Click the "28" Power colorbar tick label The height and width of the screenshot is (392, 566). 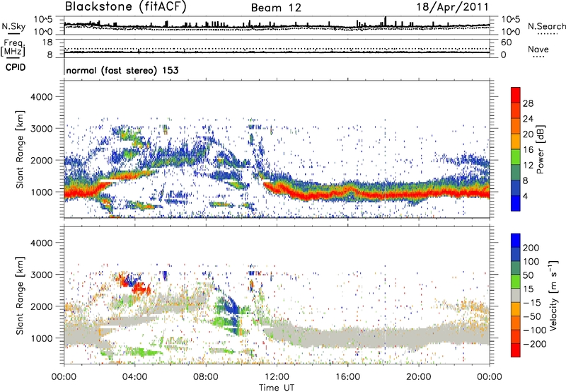[528, 103]
